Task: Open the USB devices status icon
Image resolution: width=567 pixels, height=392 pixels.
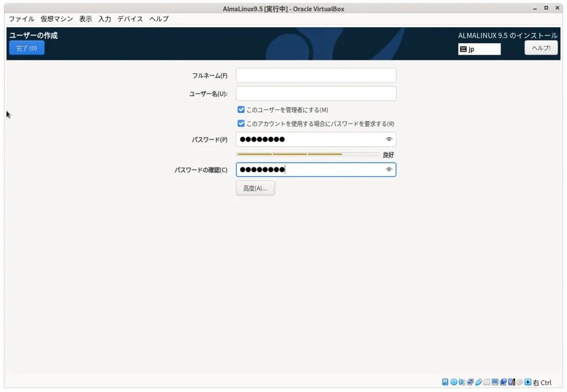Action: [478, 382]
